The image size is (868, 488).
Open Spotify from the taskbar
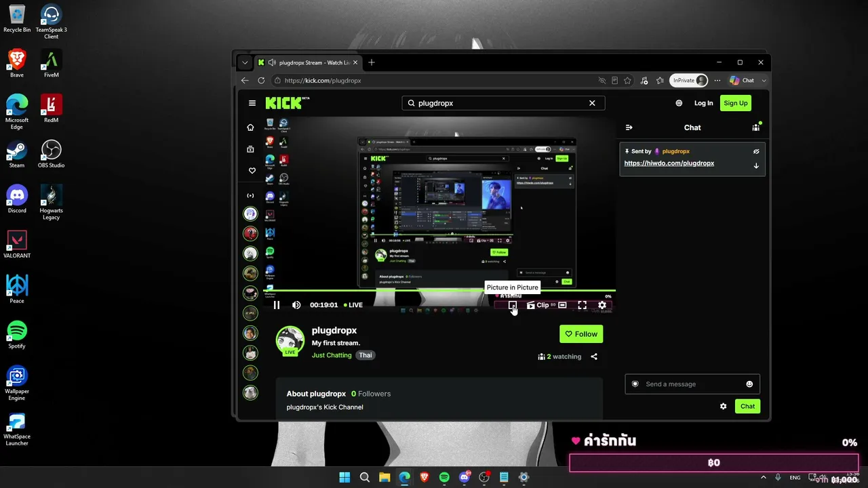[x=444, y=477]
